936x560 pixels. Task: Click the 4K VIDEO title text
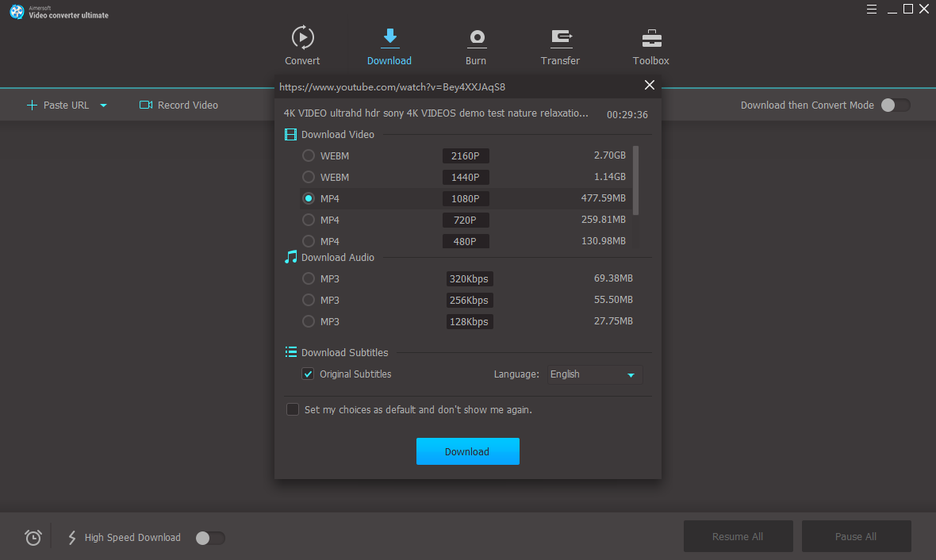(x=435, y=113)
